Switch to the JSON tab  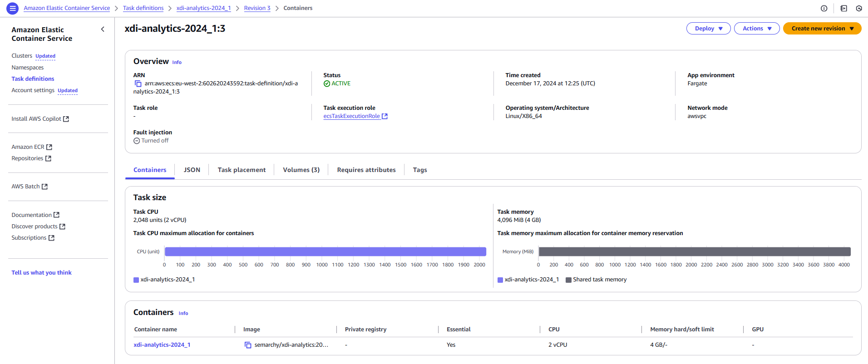click(192, 170)
